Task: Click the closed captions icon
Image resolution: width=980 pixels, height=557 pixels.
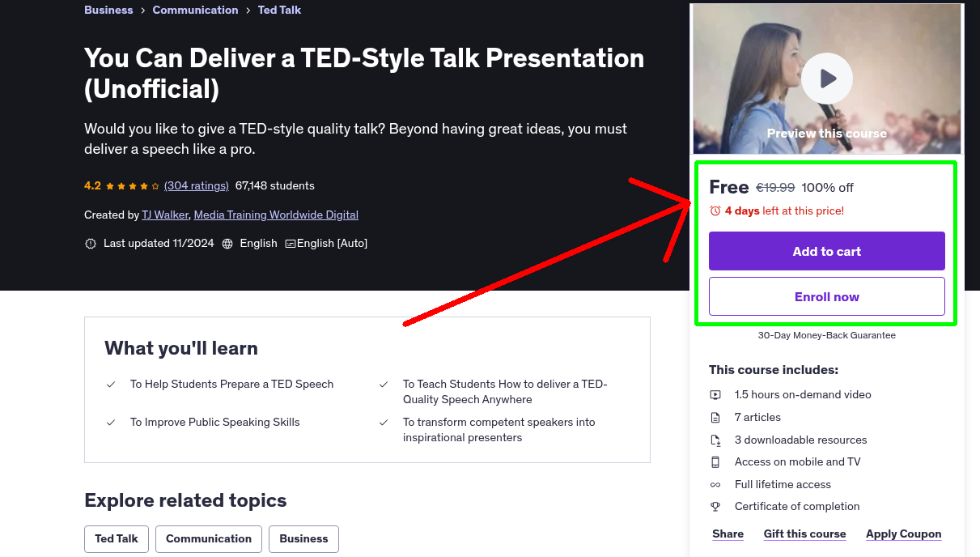Action: (x=291, y=244)
